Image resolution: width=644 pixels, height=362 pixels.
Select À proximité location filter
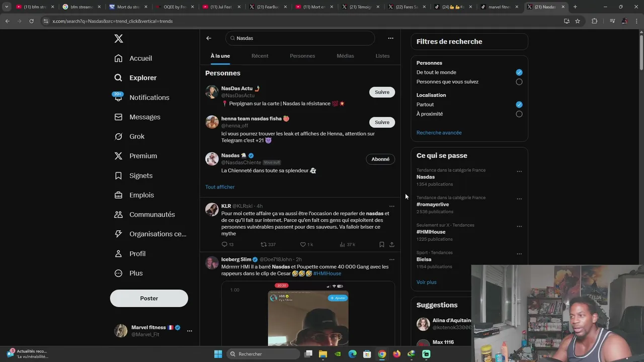[x=519, y=114]
